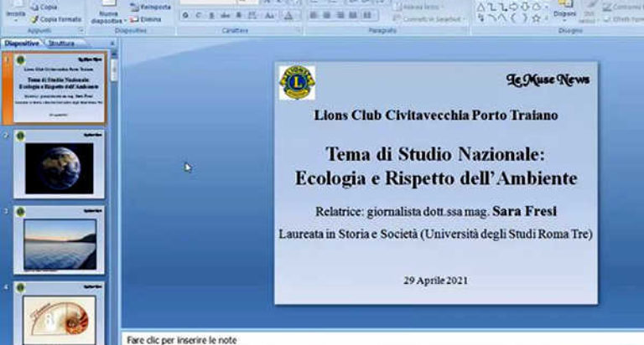Click the line 'Ecologia e Rispetto dell'Ambiente'

point(436,178)
